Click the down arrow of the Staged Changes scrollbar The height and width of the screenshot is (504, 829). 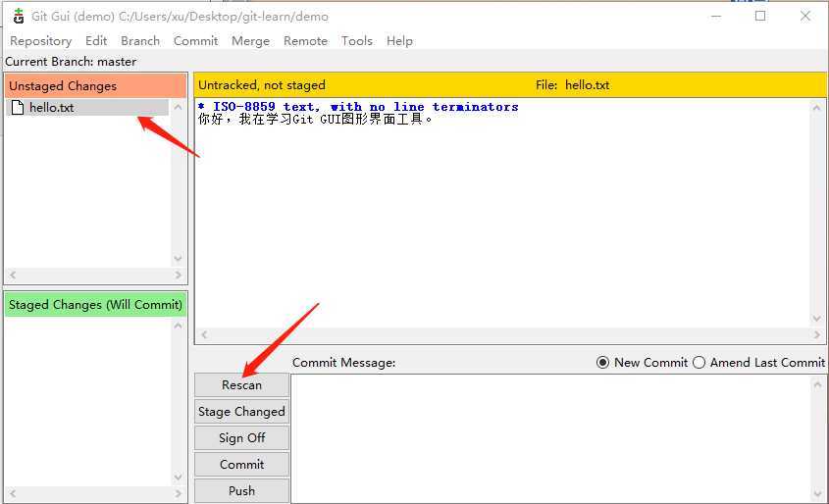tap(179, 478)
